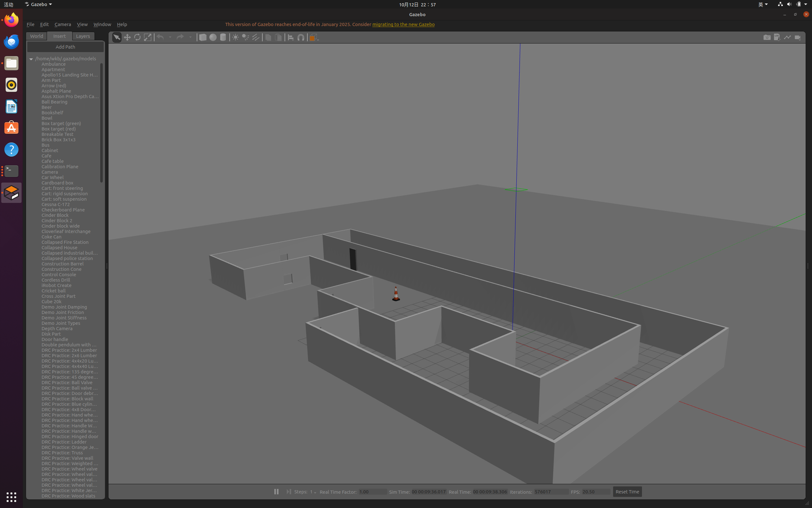Image resolution: width=812 pixels, height=508 pixels.
Task: Select Construction Cone in model list
Action: [x=62, y=269]
